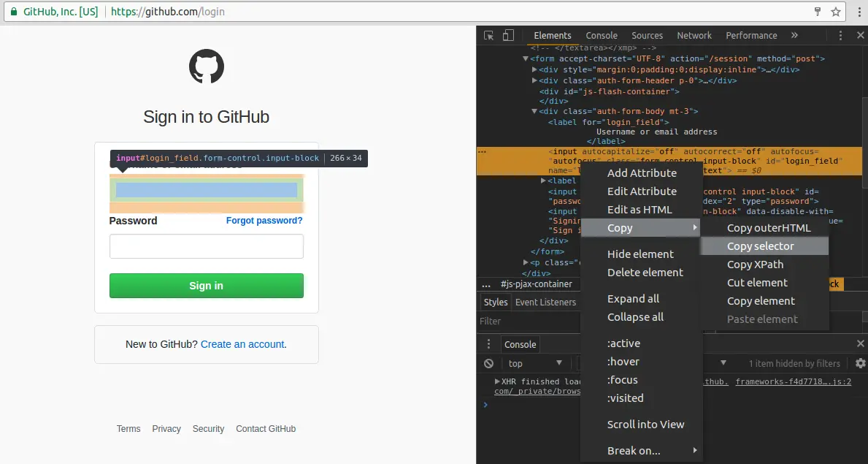Image resolution: width=868 pixels, height=464 pixels.
Task: Click the Sign in button
Action: (207, 286)
